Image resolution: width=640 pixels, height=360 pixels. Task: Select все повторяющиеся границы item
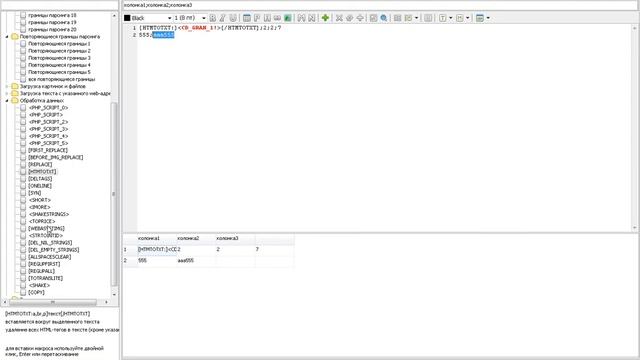point(62,79)
